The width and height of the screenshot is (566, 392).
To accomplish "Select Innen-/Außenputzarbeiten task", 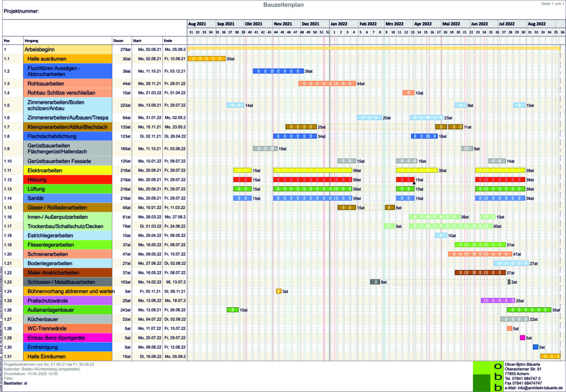I will tap(58, 217).
